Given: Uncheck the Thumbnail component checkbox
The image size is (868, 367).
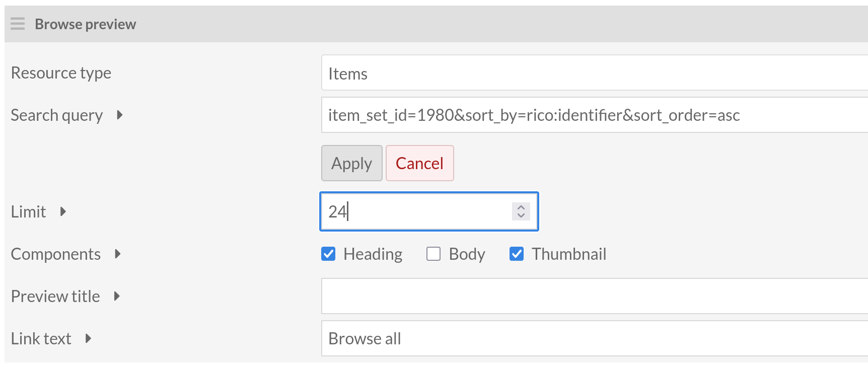Looking at the screenshot, I should 517,254.
